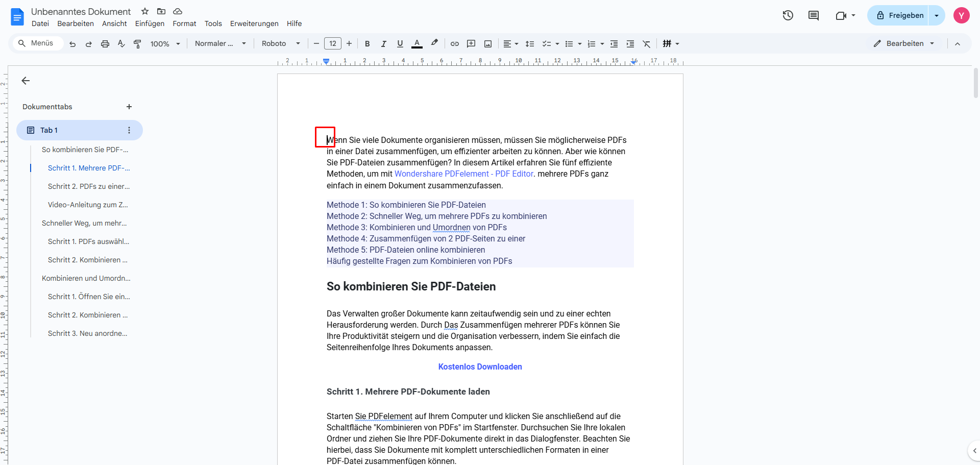The width and height of the screenshot is (980, 465).
Task: Open the input tools dropdown
Action: pyautogui.click(x=671, y=44)
